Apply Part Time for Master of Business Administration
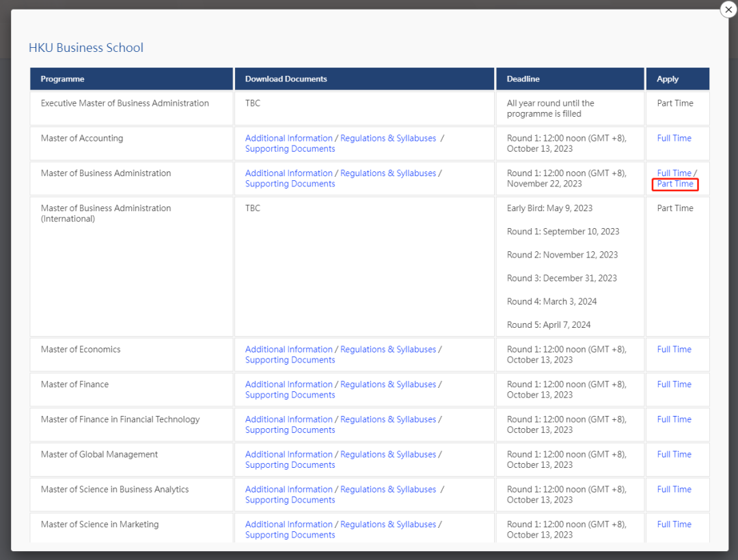Viewport: 738px width, 560px height. (x=675, y=184)
